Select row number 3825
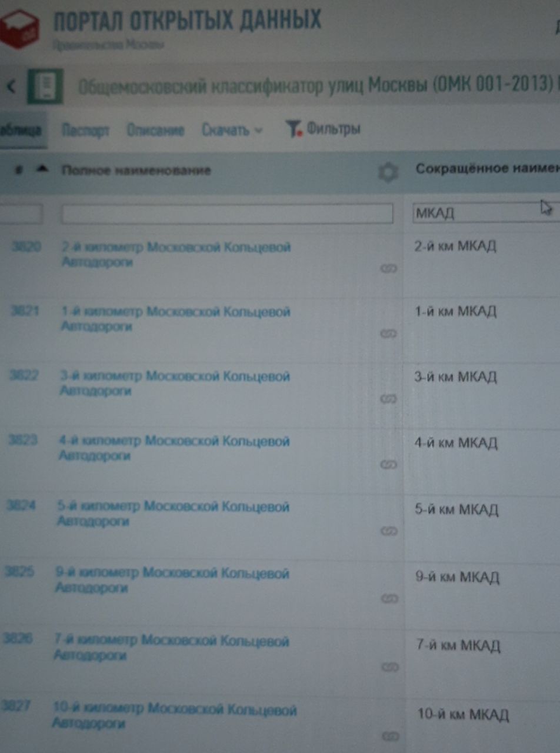 (18, 572)
